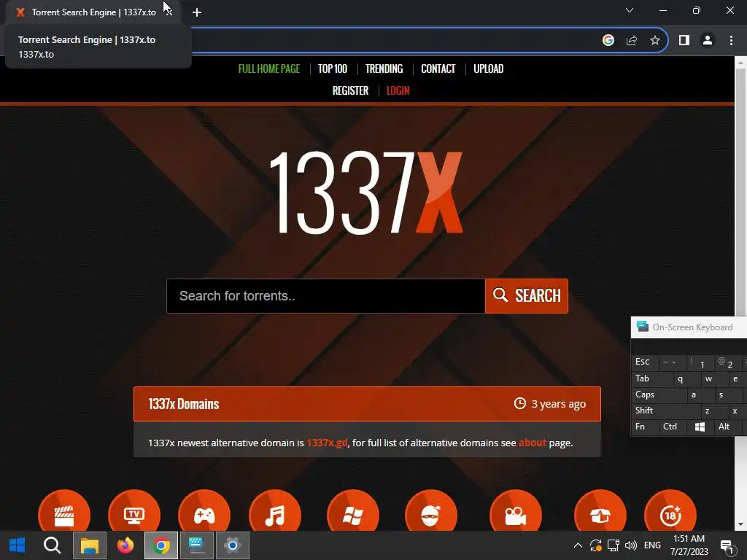Open notification center icon
This screenshot has height=560, width=747.
727,546
